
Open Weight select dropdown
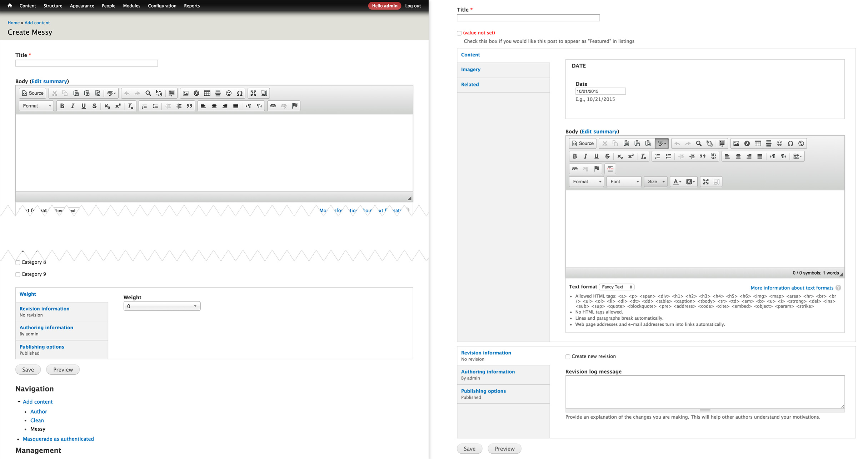click(x=162, y=306)
